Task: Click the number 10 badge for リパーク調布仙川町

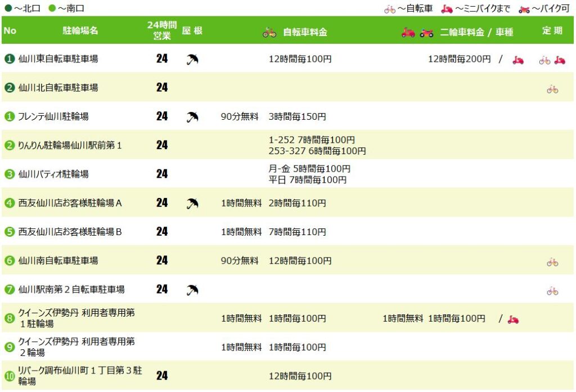Action: pyautogui.click(x=9, y=376)
